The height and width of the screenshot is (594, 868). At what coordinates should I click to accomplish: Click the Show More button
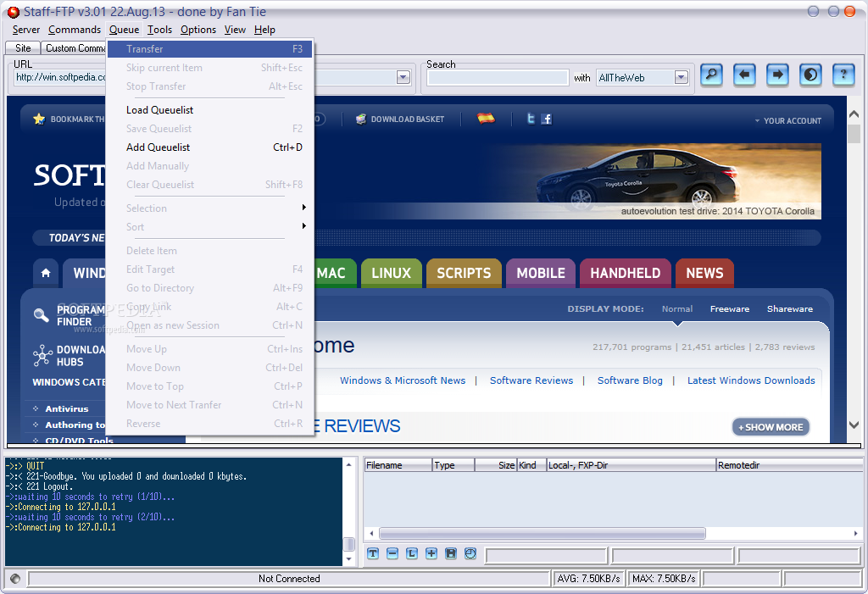pos(771,427)
